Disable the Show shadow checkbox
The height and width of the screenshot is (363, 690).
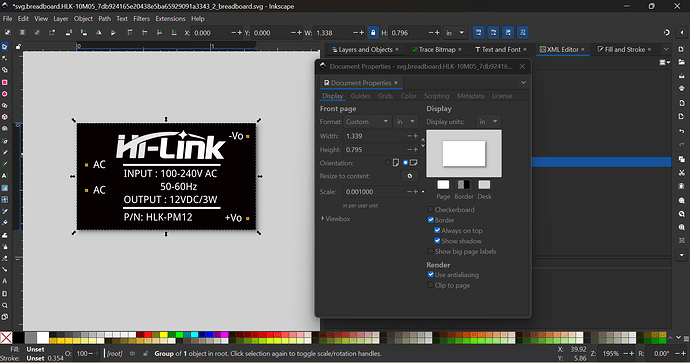437,241
